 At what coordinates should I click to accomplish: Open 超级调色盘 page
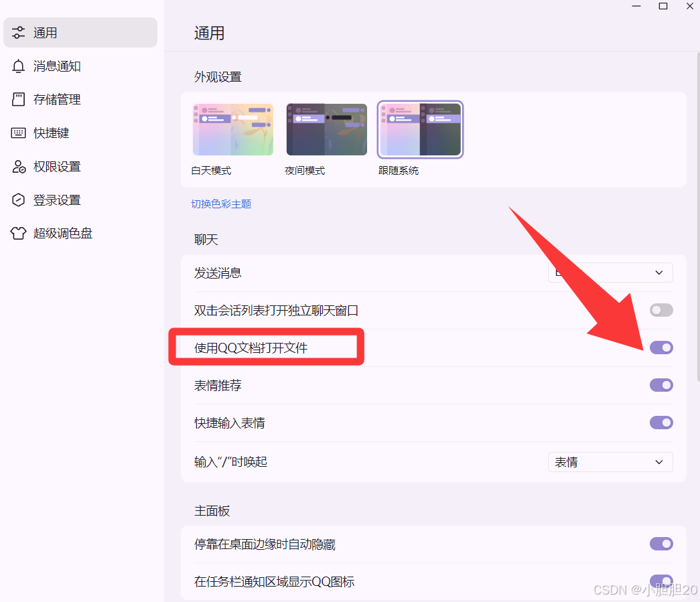click(80, 233)
